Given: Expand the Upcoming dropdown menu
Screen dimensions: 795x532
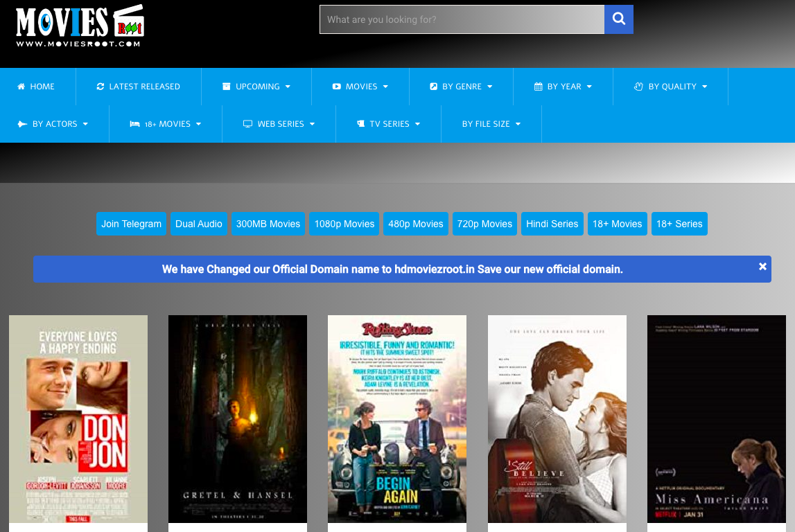Looking at the screenshot, I should (256, 87).
